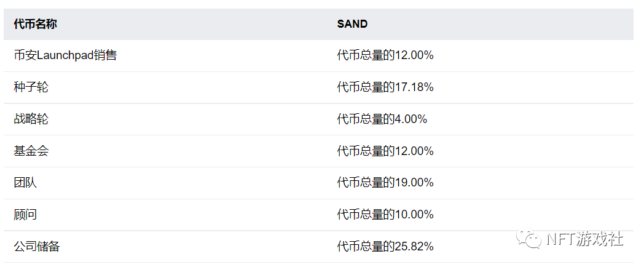Click the 战略轮 row label
Screen dimensions: 644x267
point(31,119)
